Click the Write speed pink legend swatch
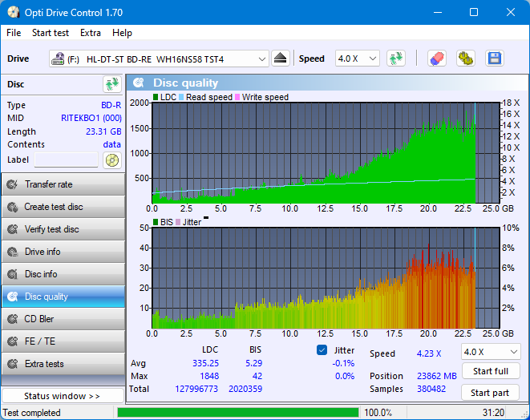The width and height of the screenshot is (530, 420). click(237, 97)
